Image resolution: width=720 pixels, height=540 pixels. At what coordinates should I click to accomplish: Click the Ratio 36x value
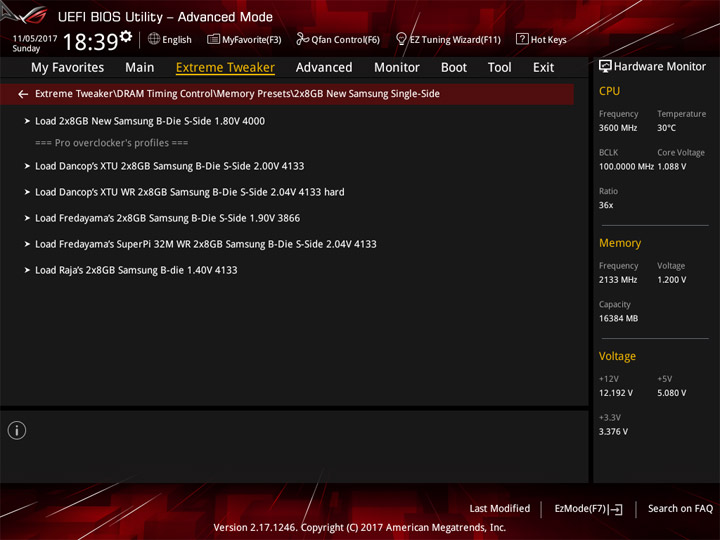pos(606,205)
